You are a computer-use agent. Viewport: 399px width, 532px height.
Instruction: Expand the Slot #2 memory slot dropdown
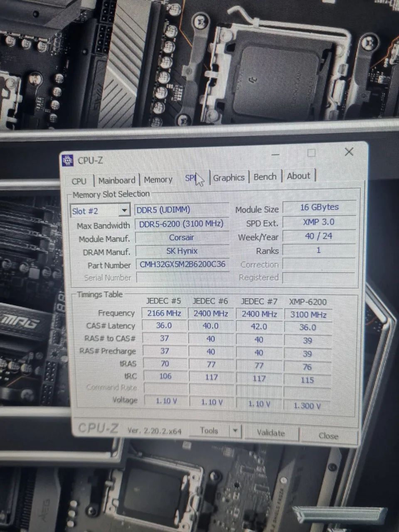pos(124,210)
